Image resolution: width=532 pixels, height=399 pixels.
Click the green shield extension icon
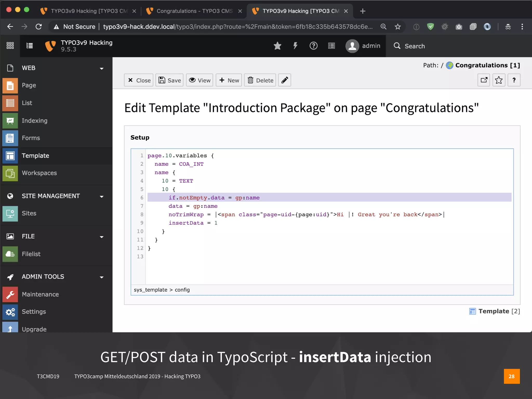[430, 26]
